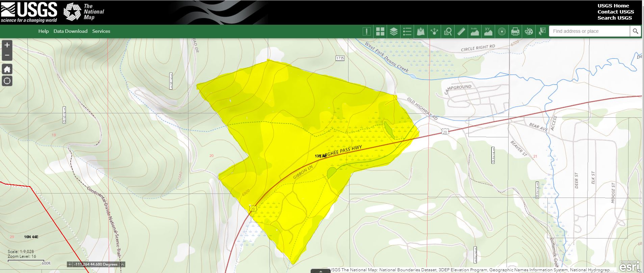Open the Layer List stack icon
Viewport: 644px width, 273px height.
click(x=394, y=31)
